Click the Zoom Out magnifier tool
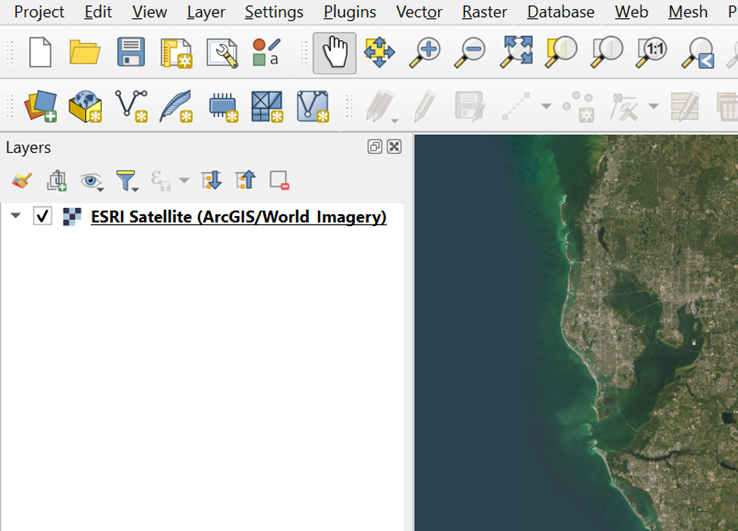738x531 pixels. 470,53
